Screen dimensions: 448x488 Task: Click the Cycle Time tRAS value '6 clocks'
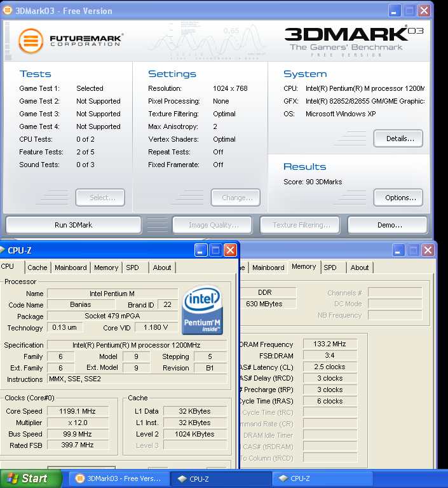[330, 401]
